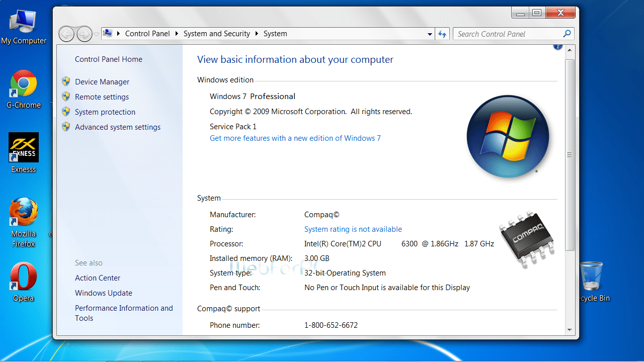
Task: Expand the recent pages chevron near navigation arrows
Action: tap(96, 34)
